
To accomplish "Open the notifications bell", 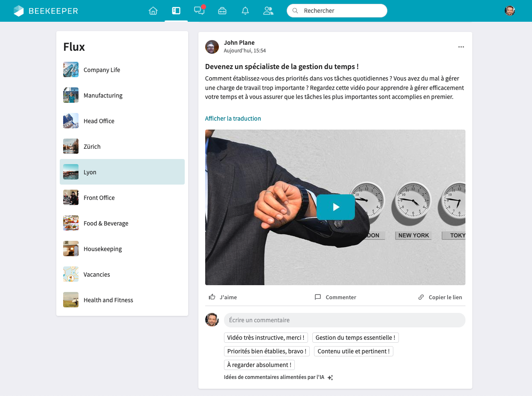I will point(245,11).
